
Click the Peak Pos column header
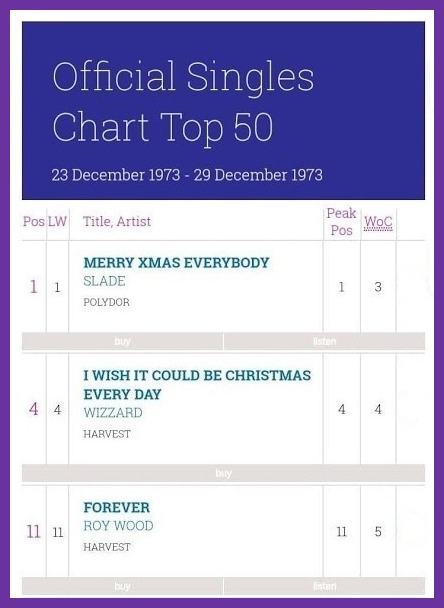point(341,222)
